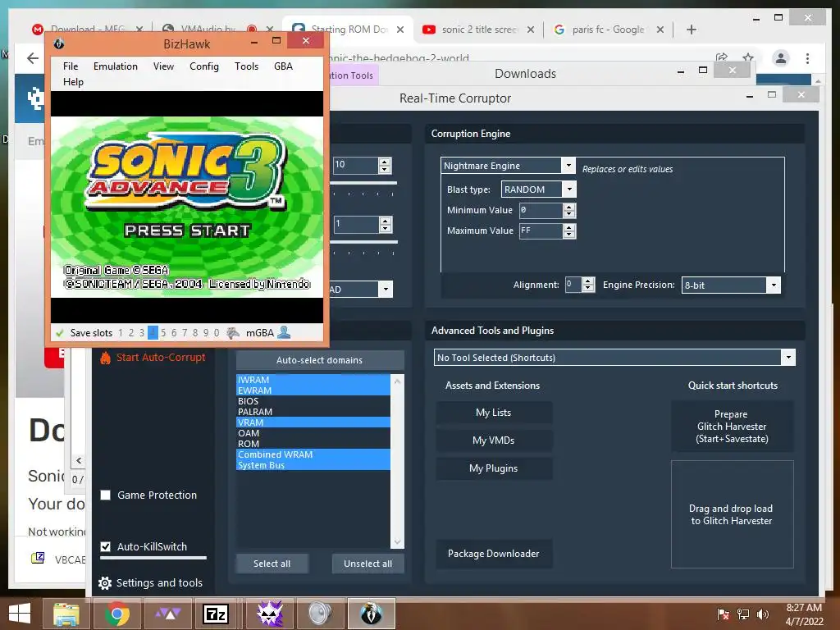
Task: Toggle IWRAM memory domain selection
Action: (313, 380)
